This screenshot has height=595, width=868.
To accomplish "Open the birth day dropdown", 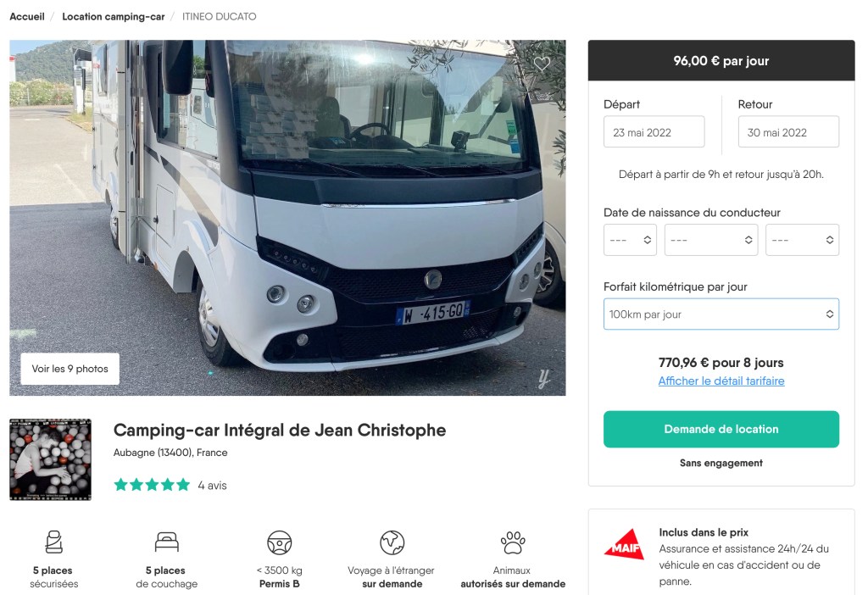I will point(630,240).
